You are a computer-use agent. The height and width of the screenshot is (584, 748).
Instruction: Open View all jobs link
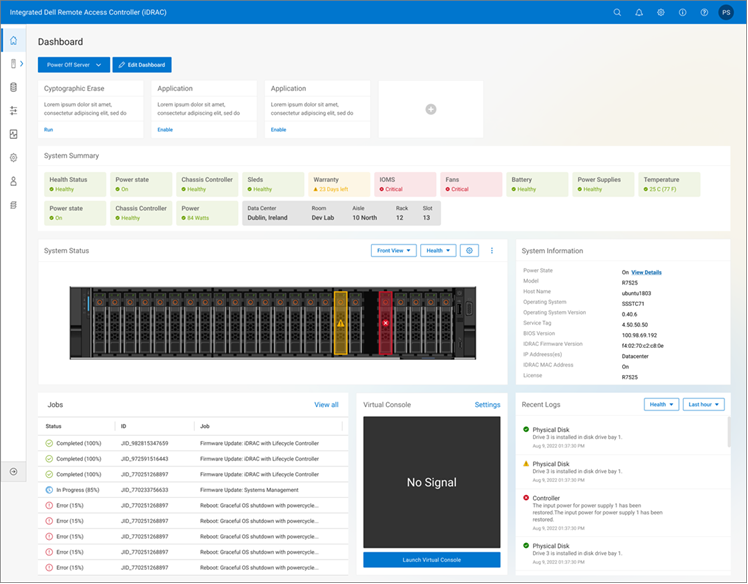(326, 405)
